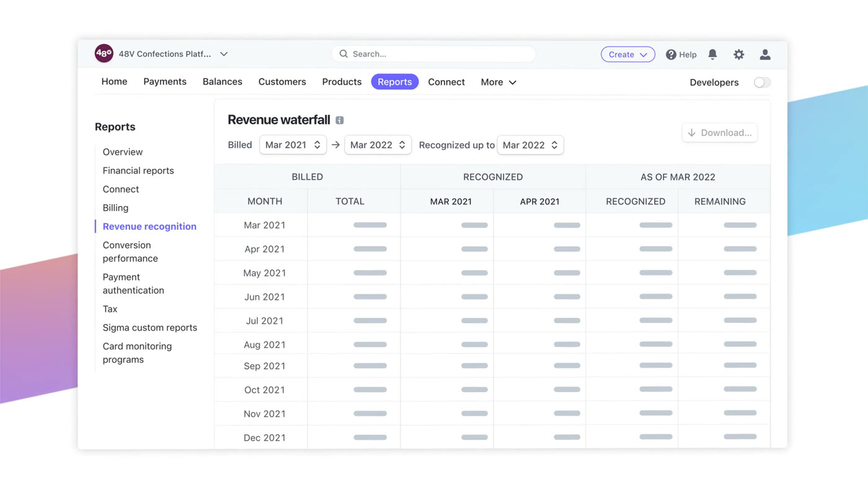
Task: Open the Products tab
Action: 342,82
